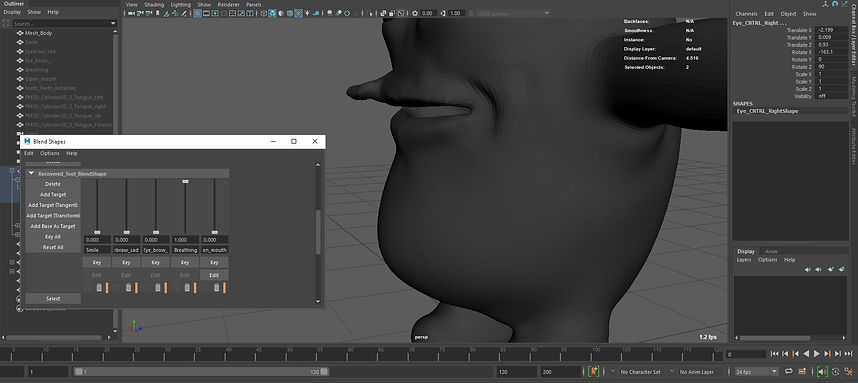Image resolution: width=858 pixels, height=383 pixels.
Task: Click the Translate X value field
Action: tap(831, 30)
